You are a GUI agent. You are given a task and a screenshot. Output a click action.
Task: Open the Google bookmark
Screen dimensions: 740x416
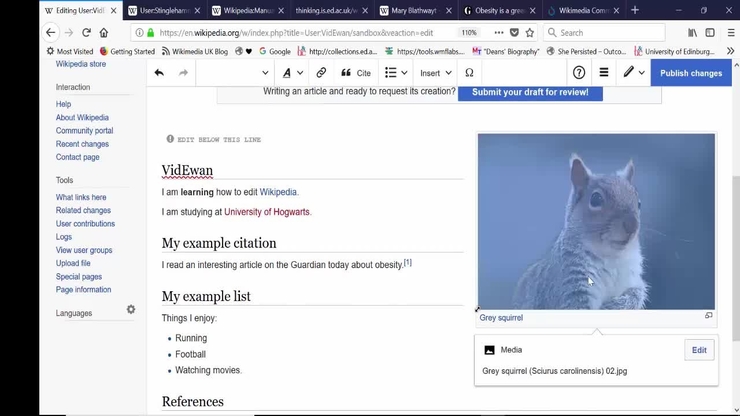(275, 51)
